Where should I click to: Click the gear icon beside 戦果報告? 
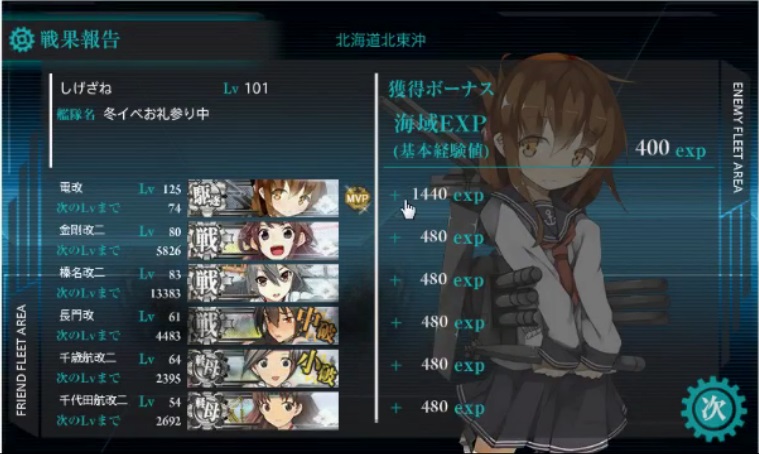click(x=22, y=40)
